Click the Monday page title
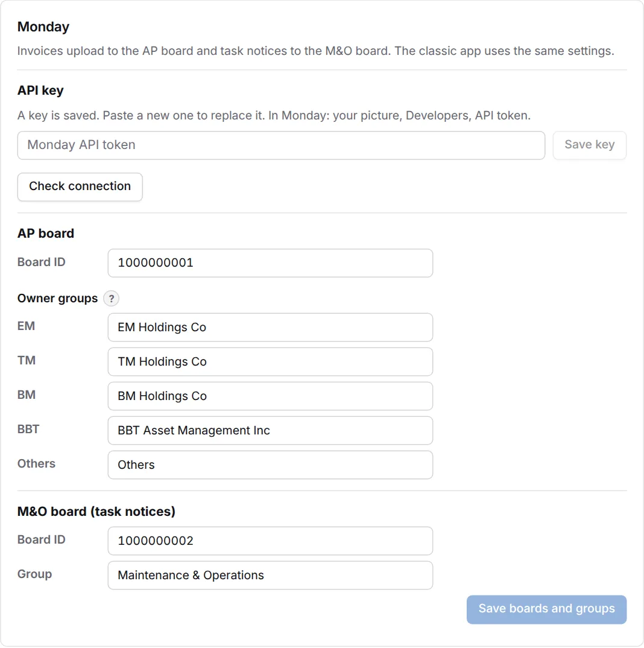644x648 pixels. (43, 27)
